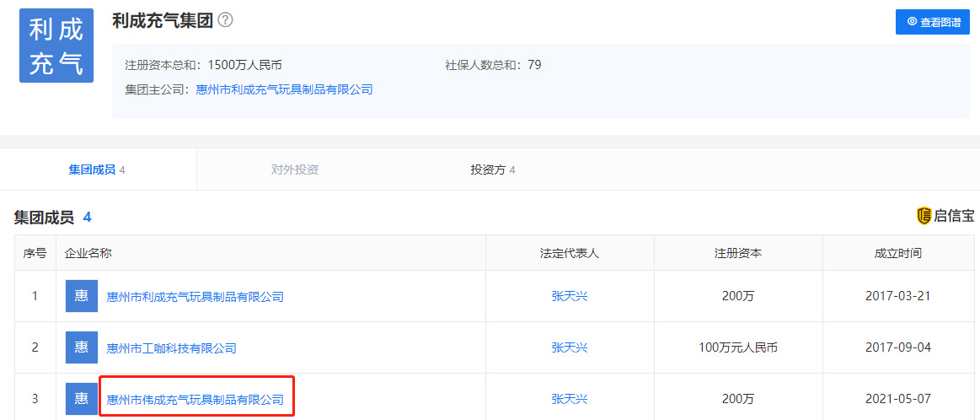Click the 成立时间 column header
The image size is (980, 420).
pos(898,254)
